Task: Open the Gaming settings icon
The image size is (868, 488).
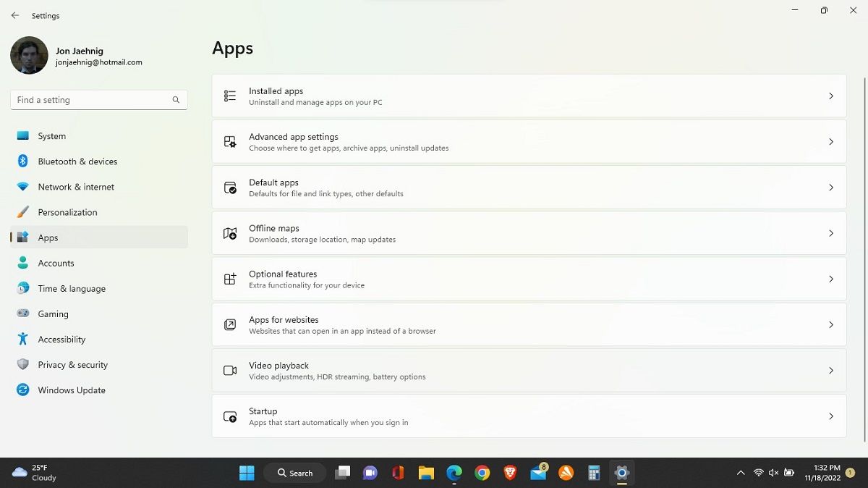Action: (22, 314)
